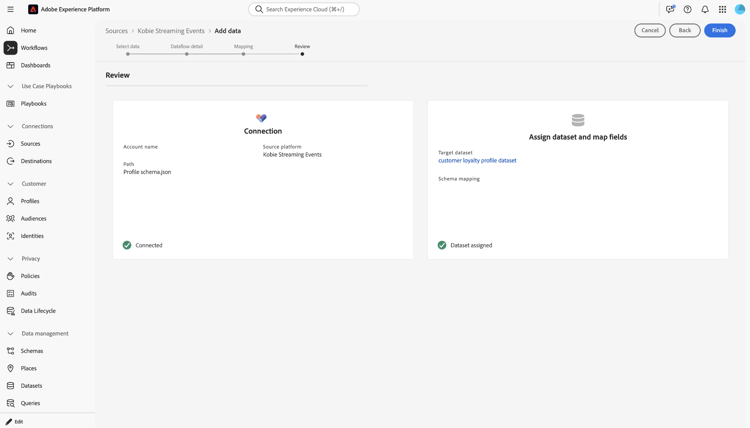Open the Places sidebar icon
Image resolution: width=750 pixels, height=428 pixels.
[10, 368]
